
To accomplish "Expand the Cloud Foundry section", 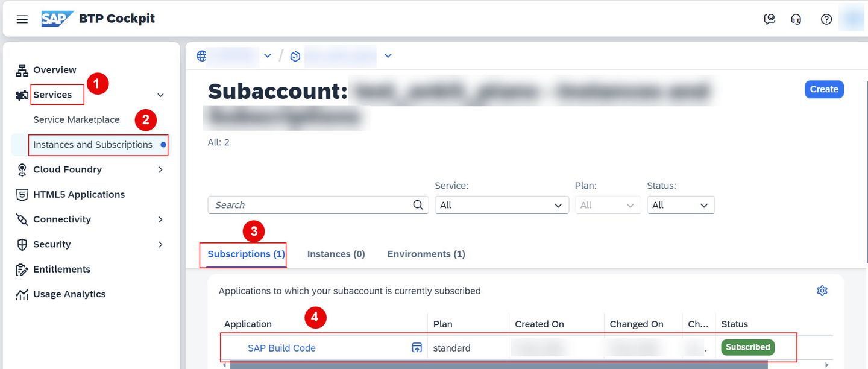I will 160,170.
